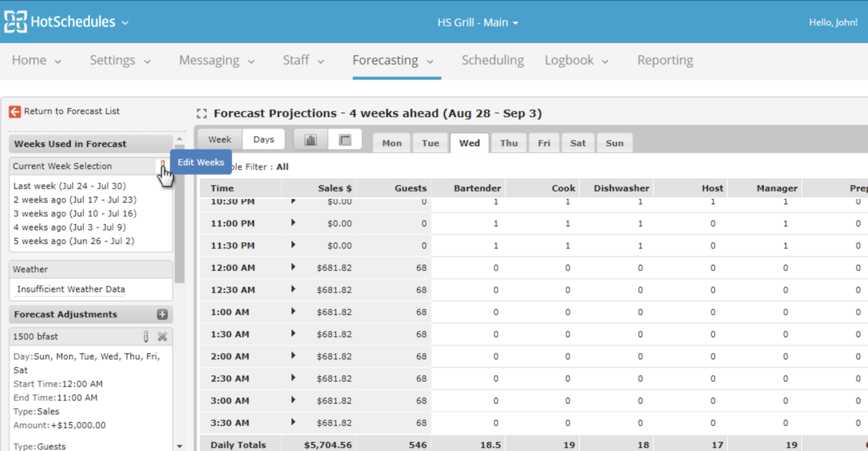The height and width of the screenshot is (451, 868).
Task: Expand the 2:00 AM row arrow
Action: [x=293, y=355]
